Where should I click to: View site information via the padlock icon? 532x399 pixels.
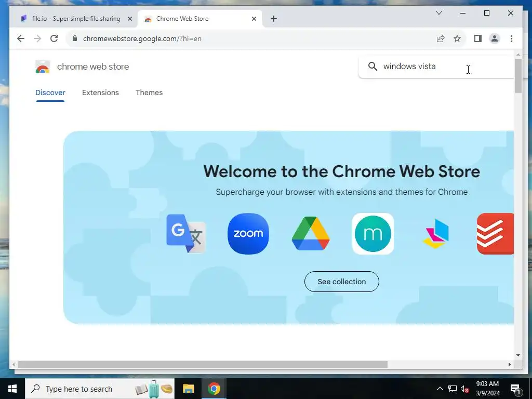click(x=75, y=38)
